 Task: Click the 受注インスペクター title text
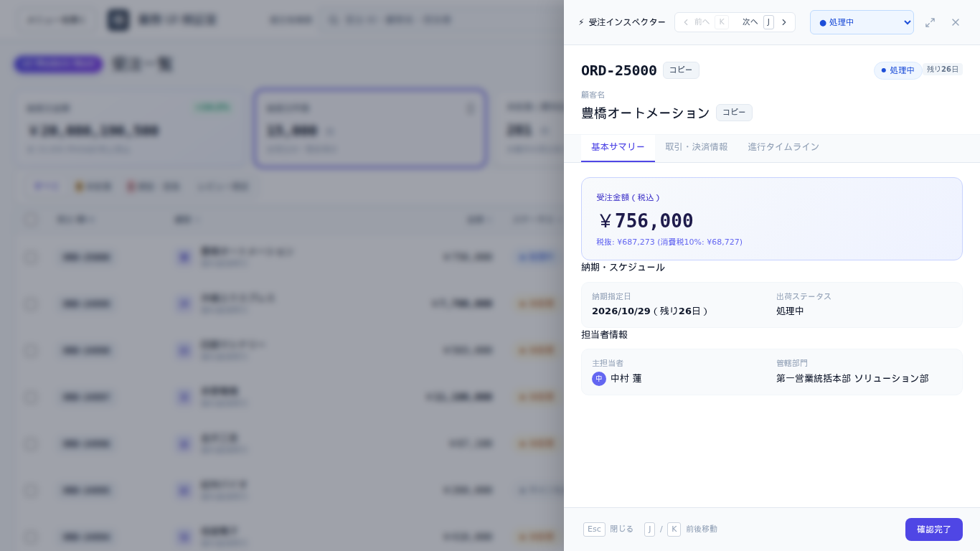click(627, 22)
